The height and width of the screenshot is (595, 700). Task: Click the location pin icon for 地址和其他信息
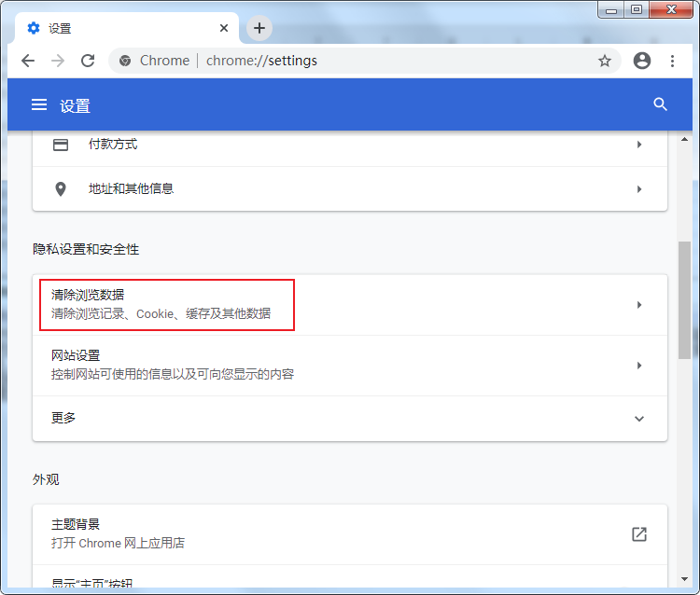coord(61,189)
